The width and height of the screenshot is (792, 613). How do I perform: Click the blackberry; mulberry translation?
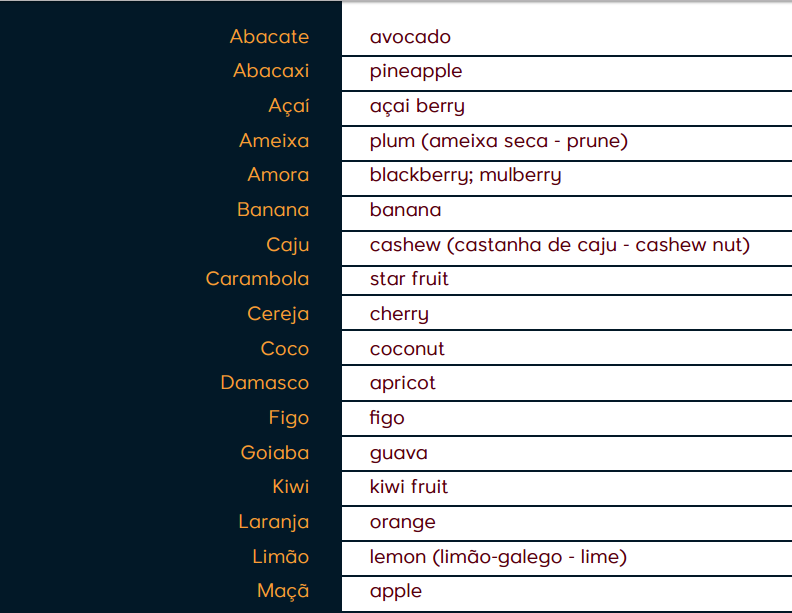pyautogui.click(x=465, y=175)
